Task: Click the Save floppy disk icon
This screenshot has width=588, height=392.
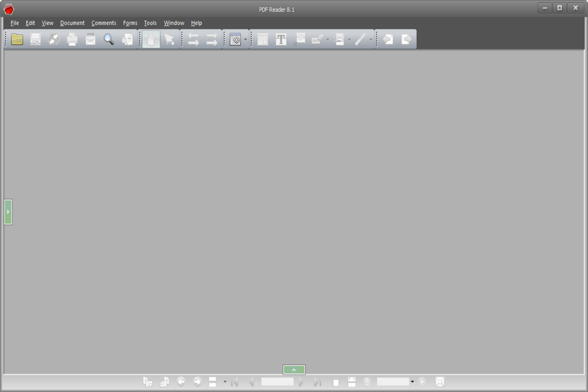Action: tap(35, 39)
